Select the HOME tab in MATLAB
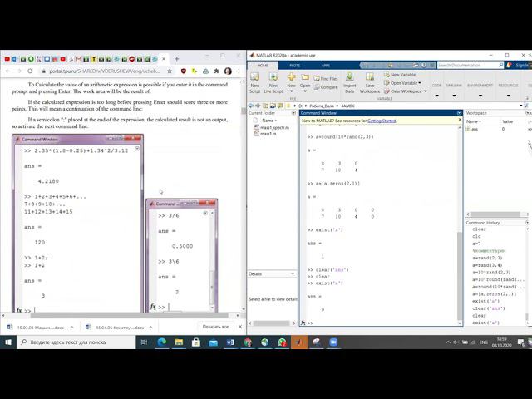This screenshot has height=399, width=532. pos(263,66)
